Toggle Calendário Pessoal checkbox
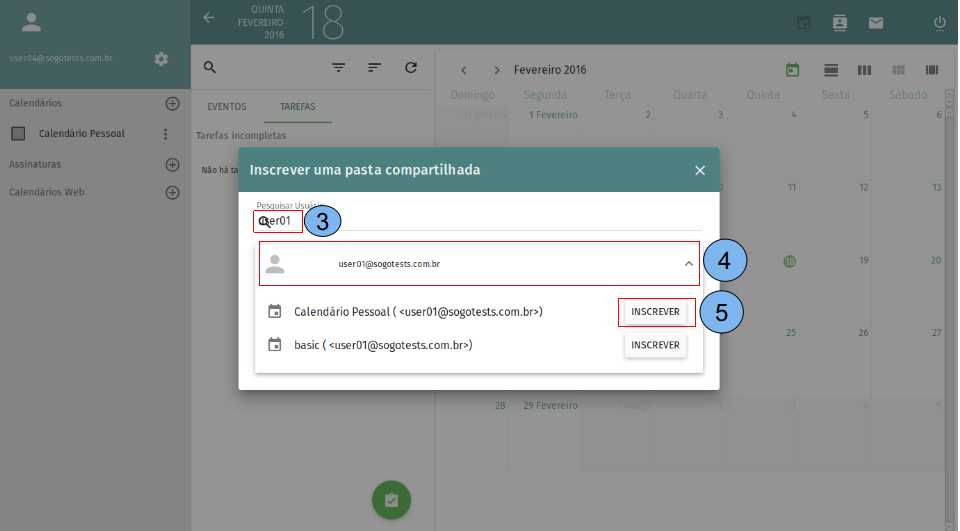 (18, 133)
